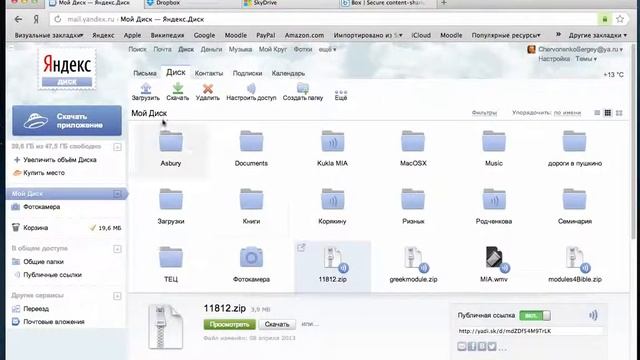The height and width of the screenshot is (360, 640).
Task: Open Другие закладки bookmarks dropdown
Action: 598,35
